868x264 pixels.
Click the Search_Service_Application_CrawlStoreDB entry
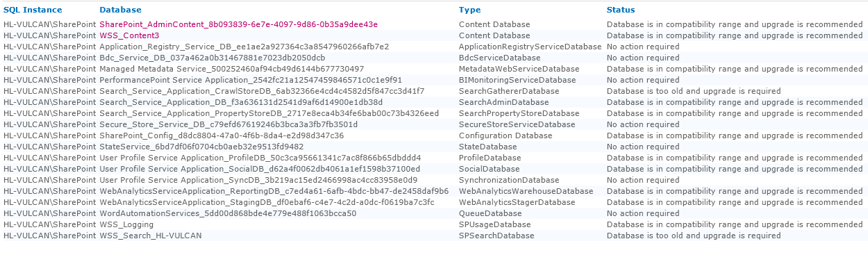pos(262,91)
